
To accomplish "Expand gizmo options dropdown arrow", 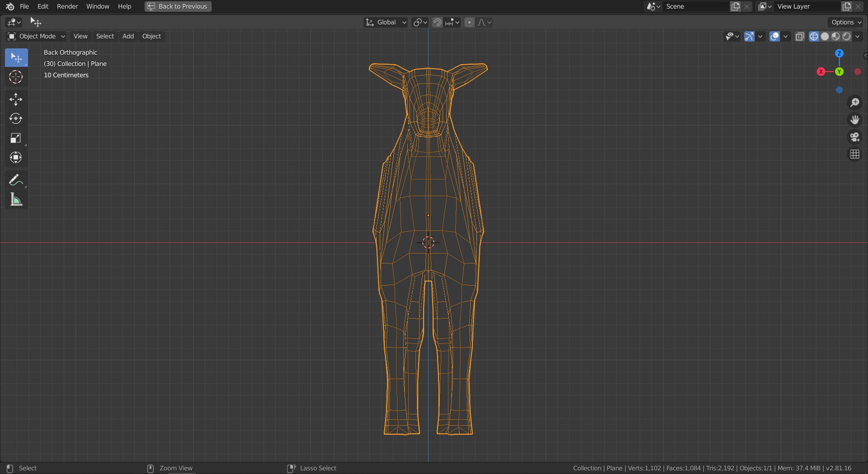I will click(x=760, y=37).
